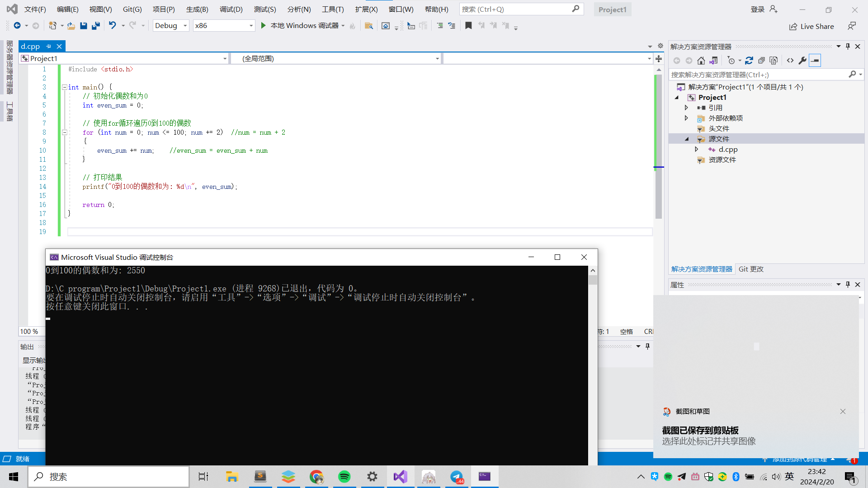Image resolution: width=868 pixels, height=488 pixels.
Task: Collapse all items in Solution Explorer
Action: (761, 61)
